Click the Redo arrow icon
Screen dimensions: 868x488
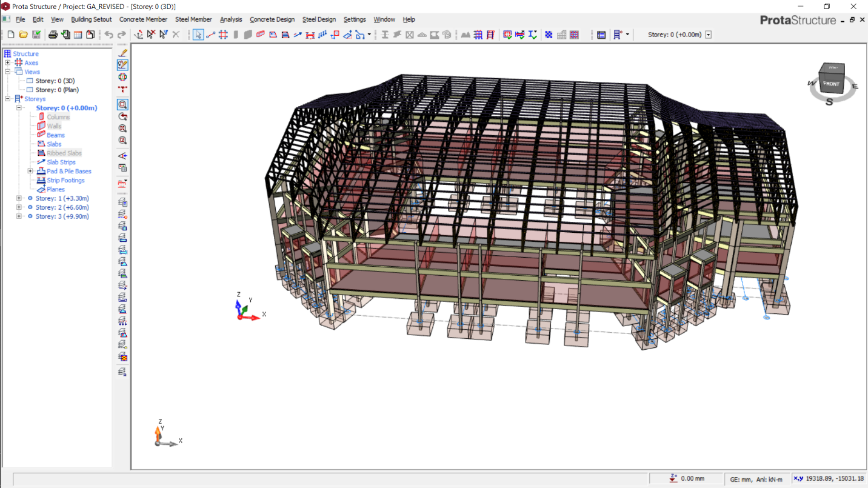coord(122,35)
